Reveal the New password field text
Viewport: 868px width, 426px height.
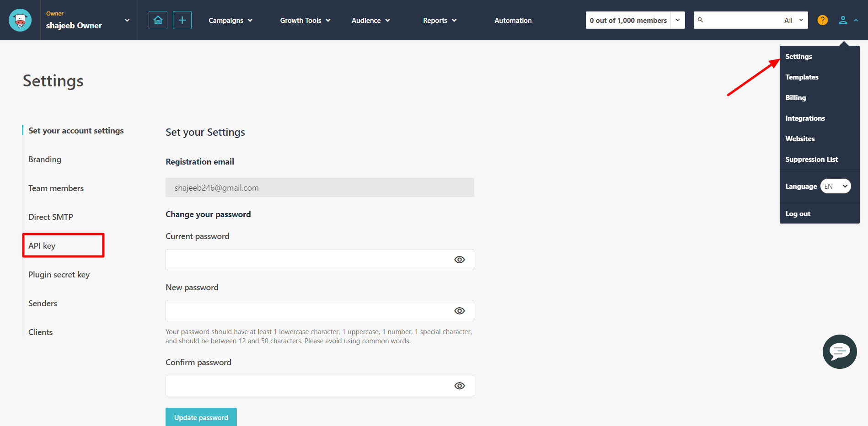click(459, 311)
